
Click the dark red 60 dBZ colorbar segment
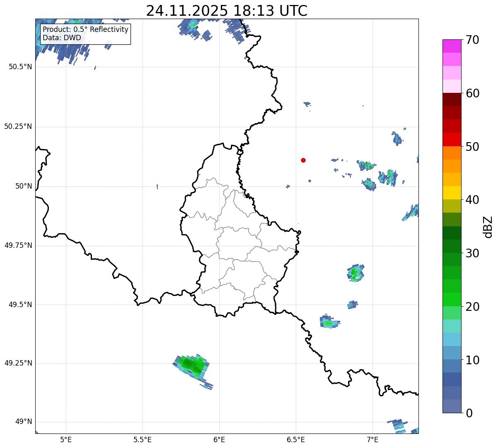(x=451, y=99)
